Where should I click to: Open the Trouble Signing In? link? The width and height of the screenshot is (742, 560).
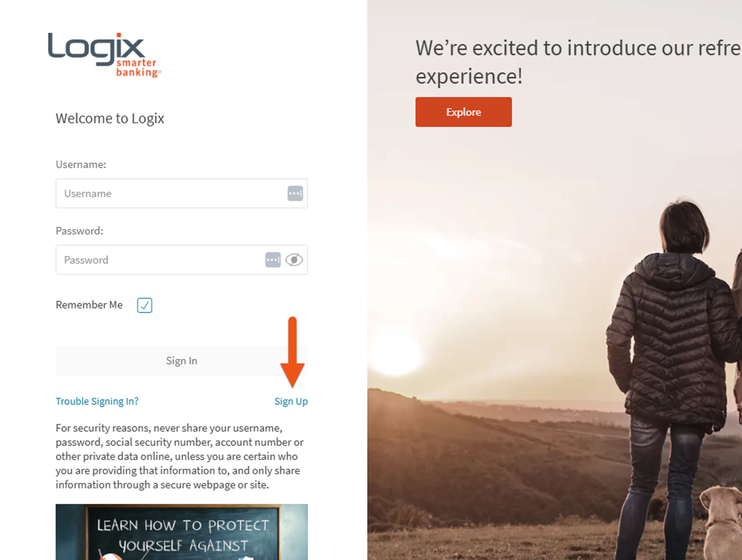[x=97, y=401]
